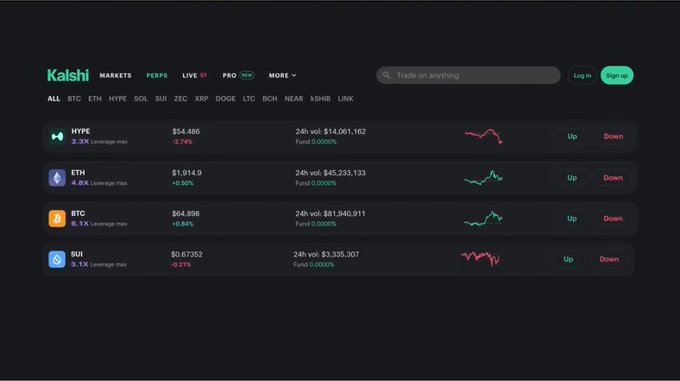Click the 4.8X leverage max label
The image size is (680, 381).
pos(99,183)
